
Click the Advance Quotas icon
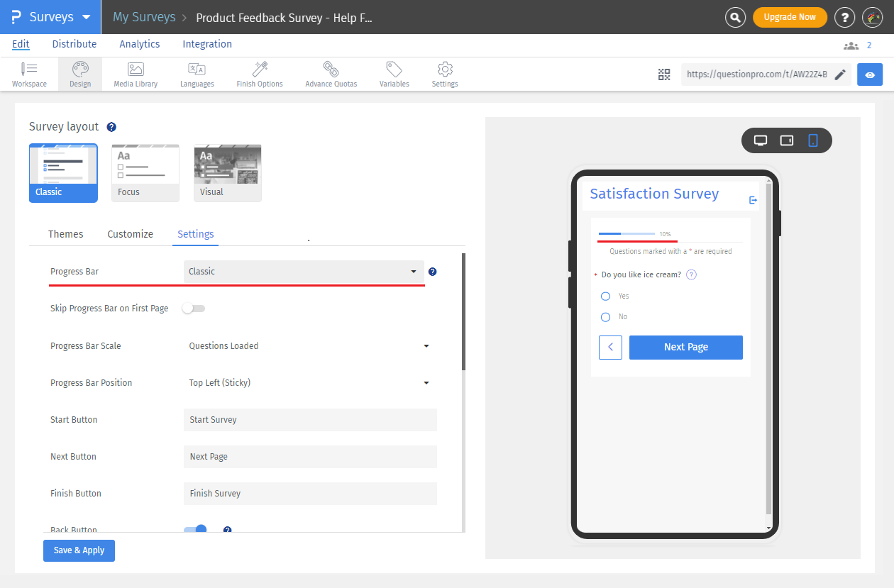[331, 73]
